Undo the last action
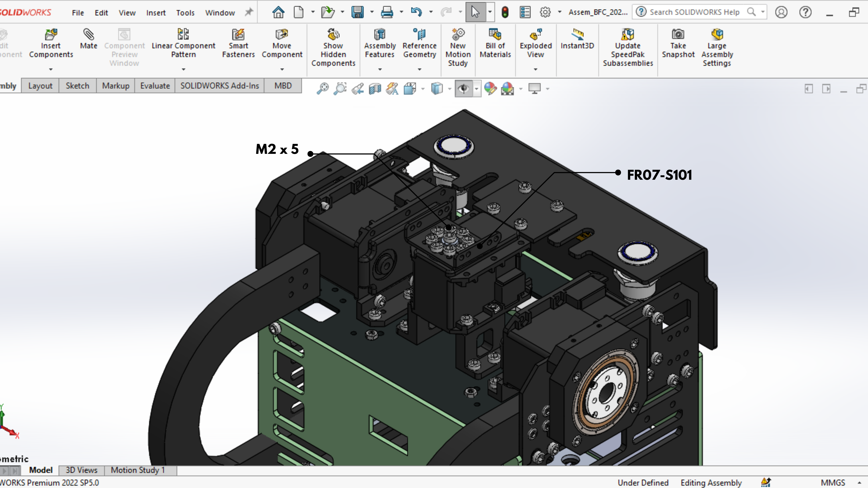This screenshot has height=488, width=868. [416, 12]
